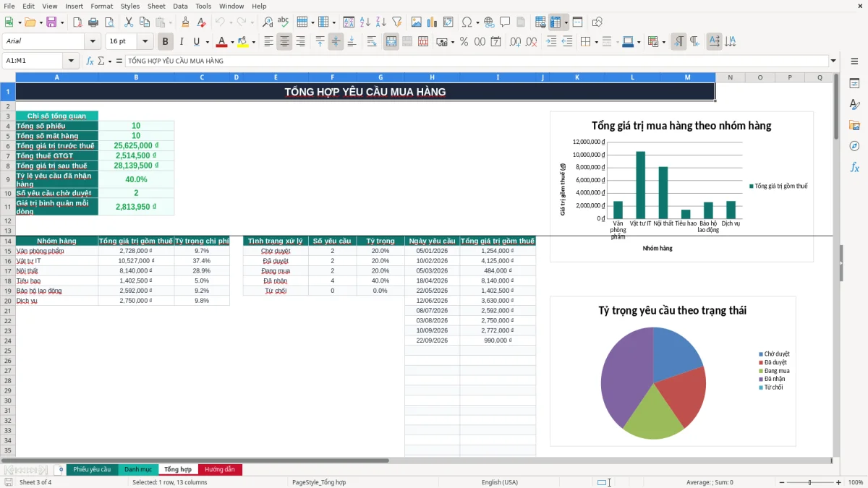868x488 pixels.
Task: Open the Styles menu
Action: point(130,6)
